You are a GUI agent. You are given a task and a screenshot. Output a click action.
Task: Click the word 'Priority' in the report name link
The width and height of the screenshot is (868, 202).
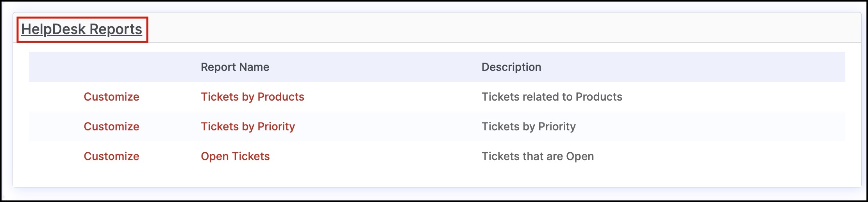pyautogui.click(x=276, y=126)
